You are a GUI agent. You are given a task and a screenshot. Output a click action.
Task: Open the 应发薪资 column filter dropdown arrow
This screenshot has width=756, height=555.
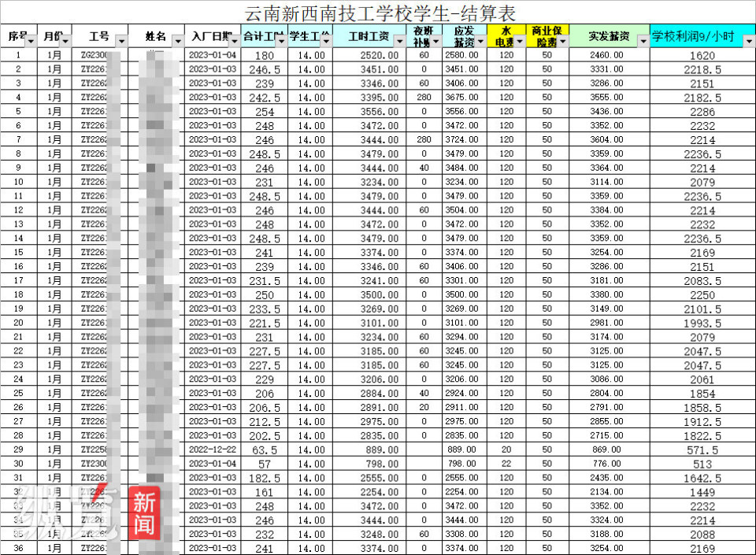click(x=480, y=42)
